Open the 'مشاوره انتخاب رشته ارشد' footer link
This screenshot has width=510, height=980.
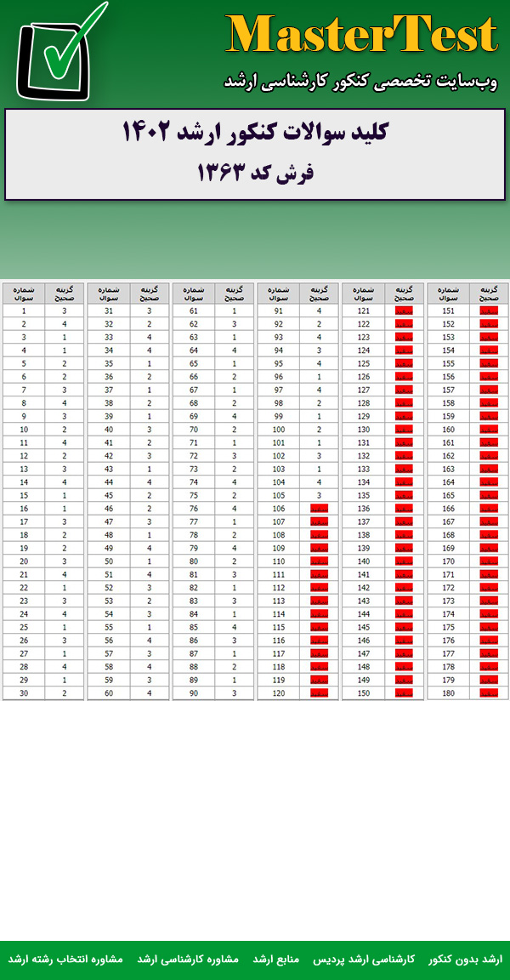tap(65, 959)
